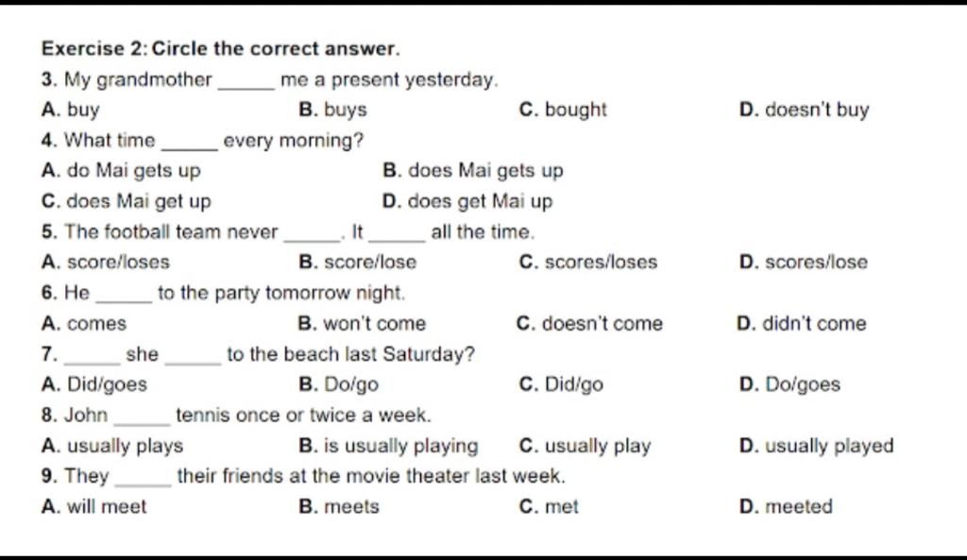The image size is (967, 560).
Task: Select D. doesn't buy option
Action: pos(804,110)
